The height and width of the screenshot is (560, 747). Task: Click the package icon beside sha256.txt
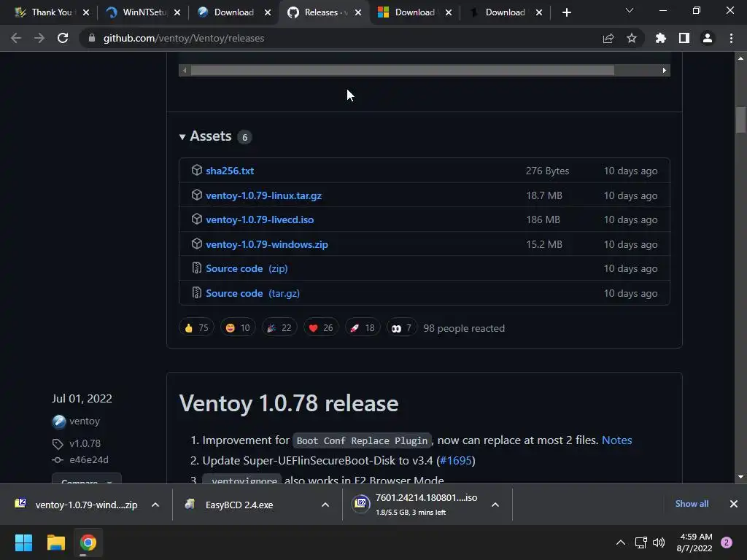tap(197, 170)
